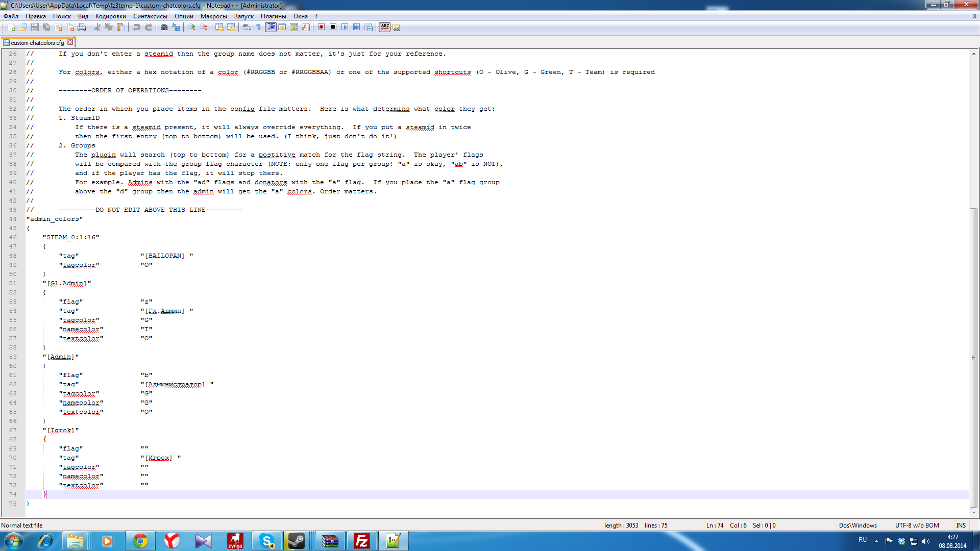The height and width of the screenshot is (551, 980).
Task: Click the Play macro icon
Action: (x=345, y=28)
